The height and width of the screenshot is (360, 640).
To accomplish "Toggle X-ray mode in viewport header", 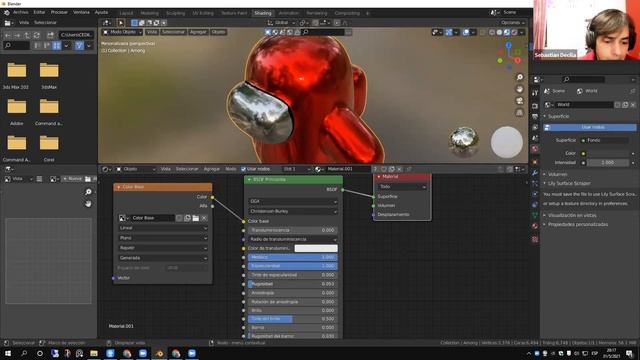I will click(483, 32).
